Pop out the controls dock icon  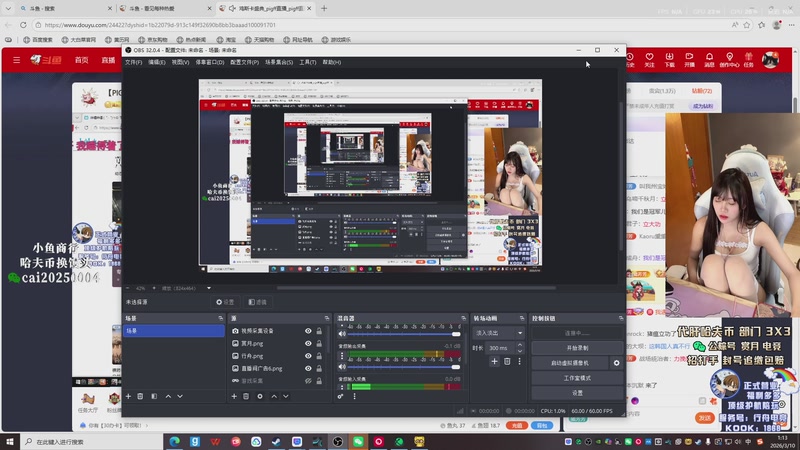621,318
